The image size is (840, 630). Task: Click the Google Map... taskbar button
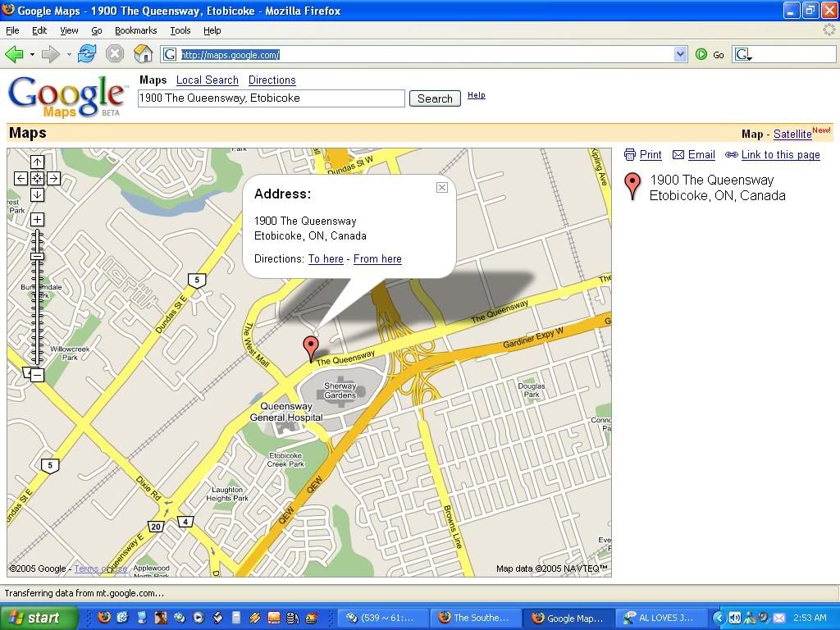pyautogui.click(x=568, y=618)
